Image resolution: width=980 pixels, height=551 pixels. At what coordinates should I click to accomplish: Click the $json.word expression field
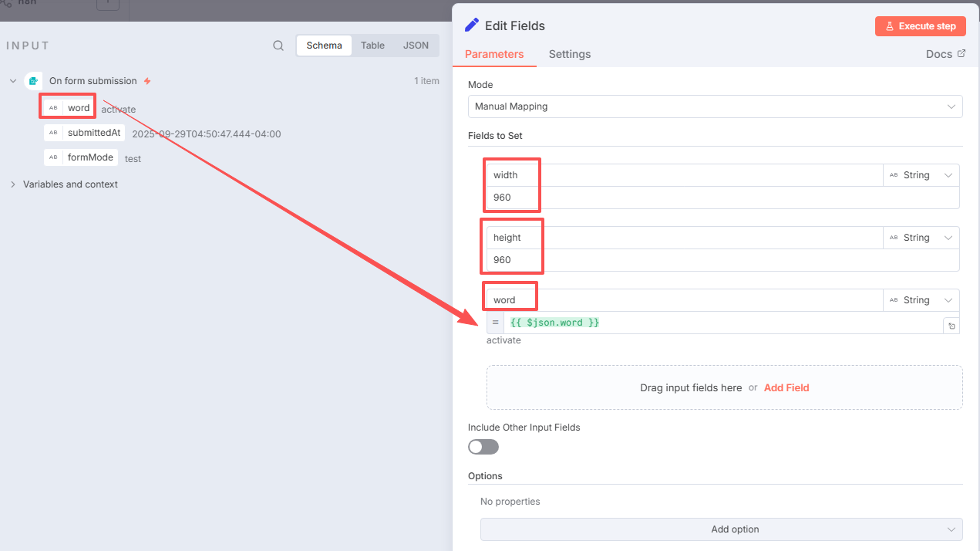722,323
